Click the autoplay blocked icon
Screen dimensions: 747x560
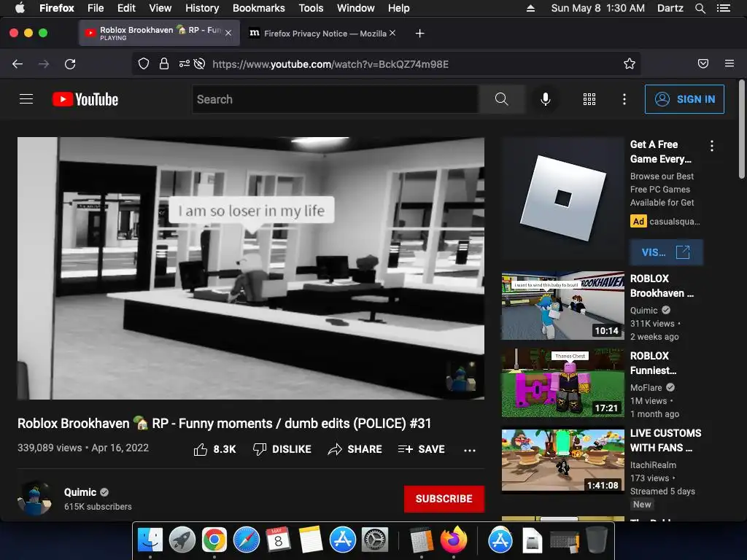click(200, 64)
